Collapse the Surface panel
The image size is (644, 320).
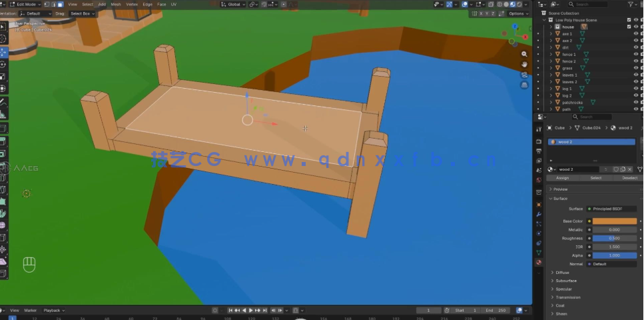(560, 198)
